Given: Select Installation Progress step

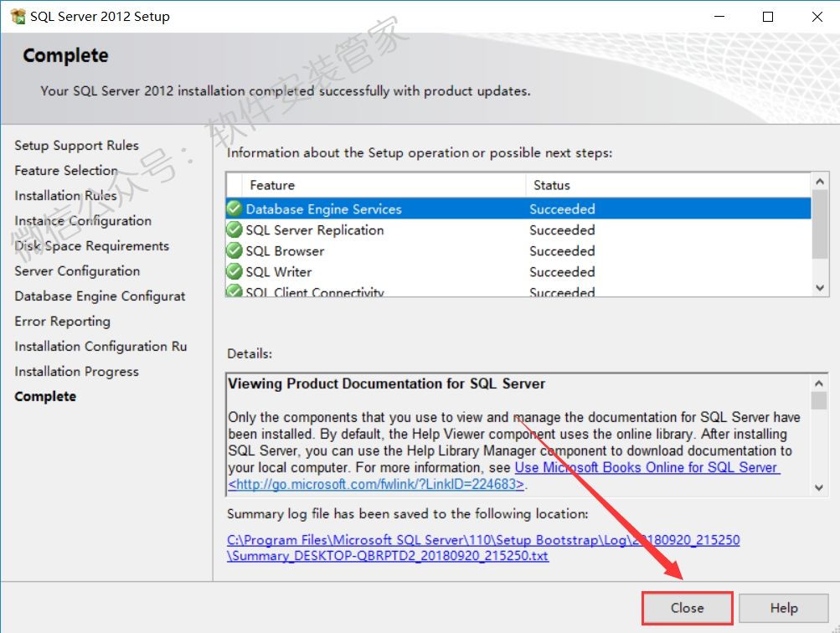Looking at the screenshot, I should pyautogui.click(x=76, y=372).
